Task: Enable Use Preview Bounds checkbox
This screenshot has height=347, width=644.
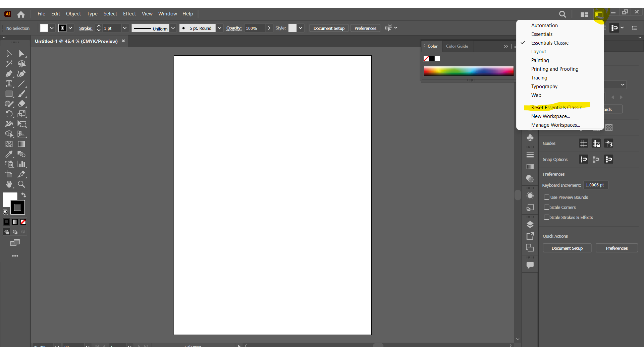Action: (x=547, y=197)
